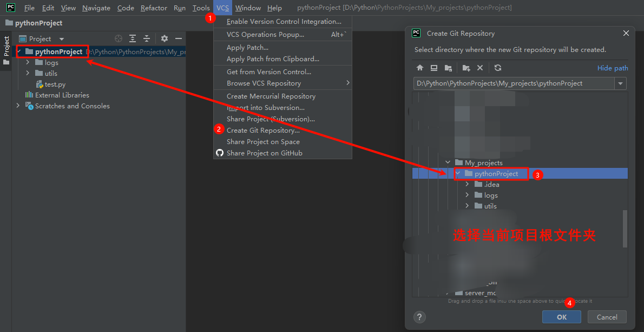Open the path history dropdown arrow
644x332 pixels.
(620, 83)
